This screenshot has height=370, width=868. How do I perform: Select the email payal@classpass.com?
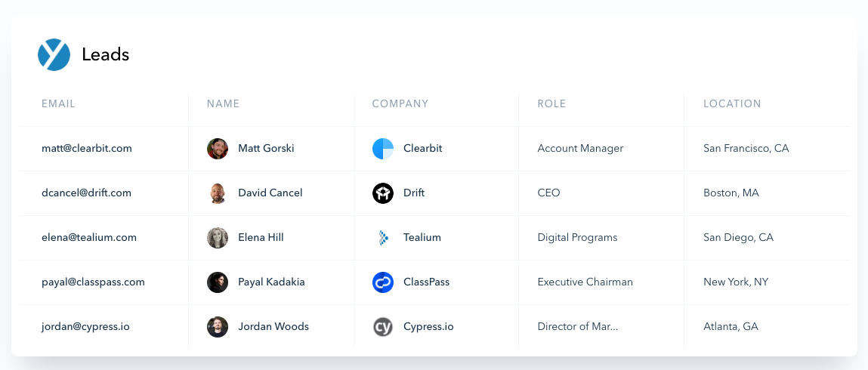[x=93, y=282]
